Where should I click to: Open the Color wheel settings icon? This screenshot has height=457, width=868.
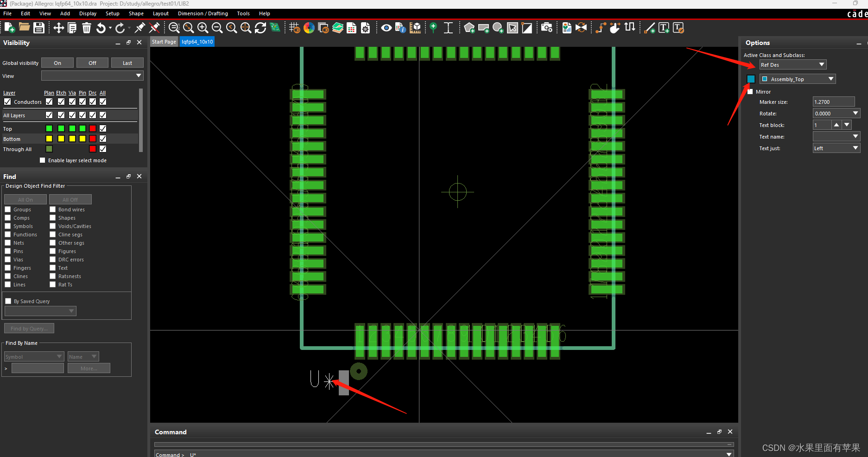tap(309, 28)
